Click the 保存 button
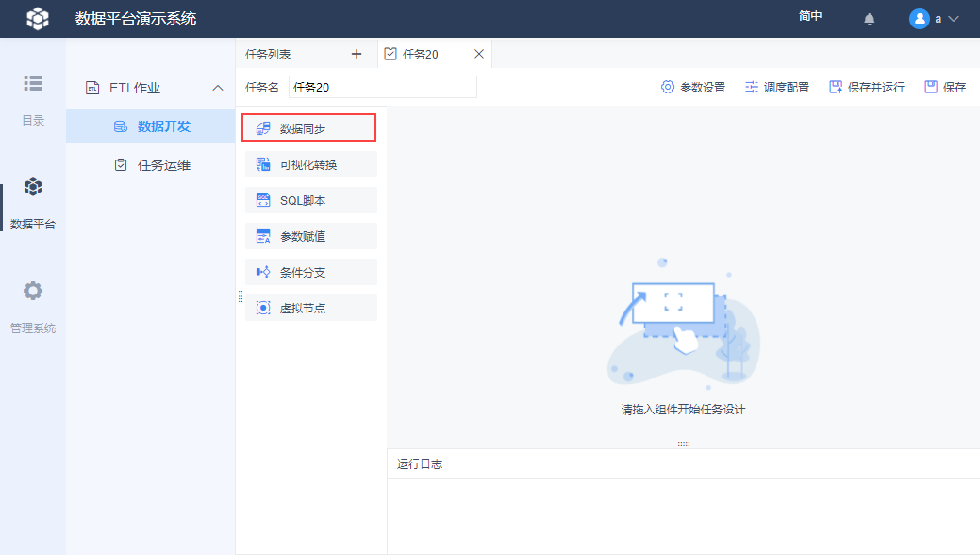Screen dimensions: 980x555 [x=945, y=88]
